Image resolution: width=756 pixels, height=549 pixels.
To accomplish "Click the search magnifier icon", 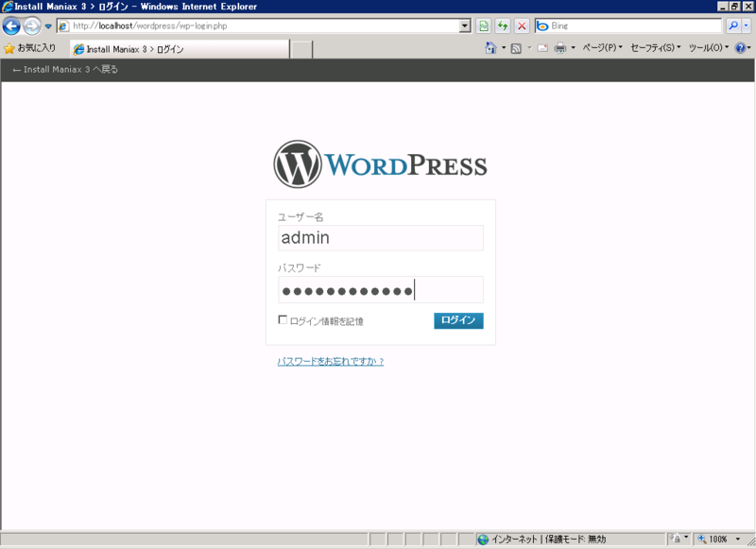I will click(733, 26).
